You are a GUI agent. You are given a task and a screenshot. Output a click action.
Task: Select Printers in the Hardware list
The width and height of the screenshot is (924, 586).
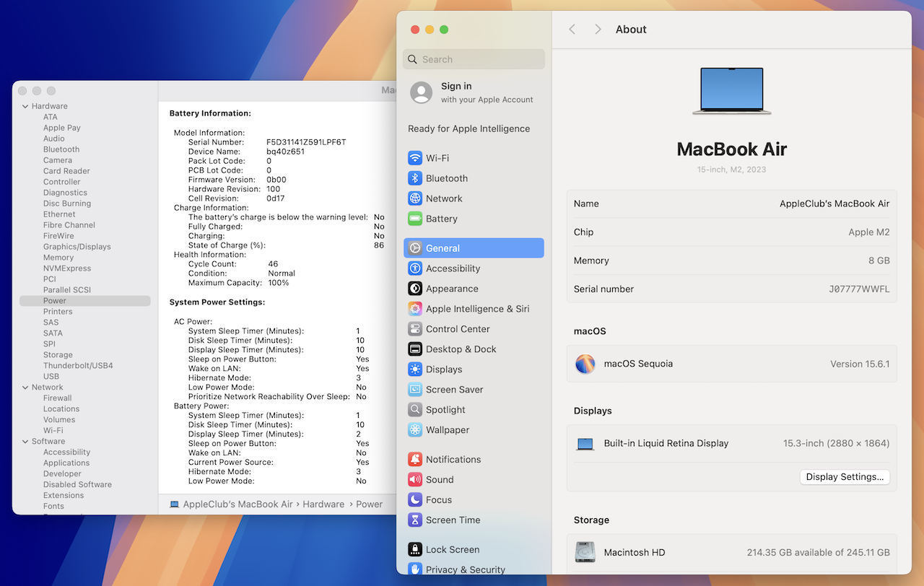click(x=58, y=312)
